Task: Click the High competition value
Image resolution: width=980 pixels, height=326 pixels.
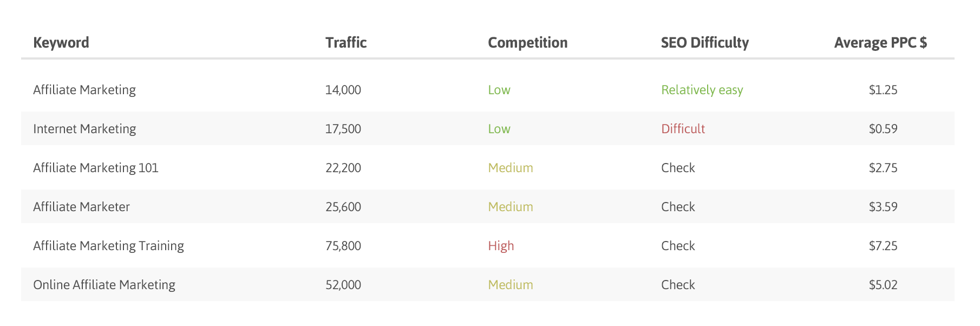Action: point(501,246)
